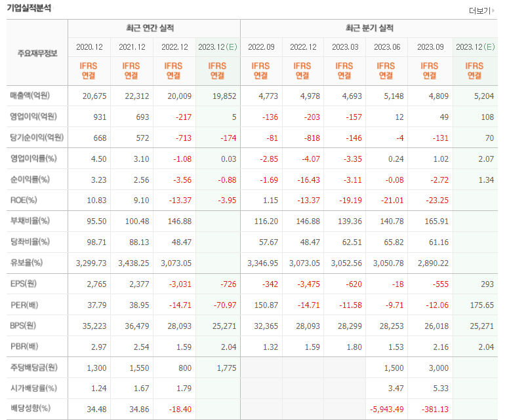The height and width of the screenshot is (420, 507).
Task: Click the reserve ratio value 3,438.25
Action: [x=134, y=263]
